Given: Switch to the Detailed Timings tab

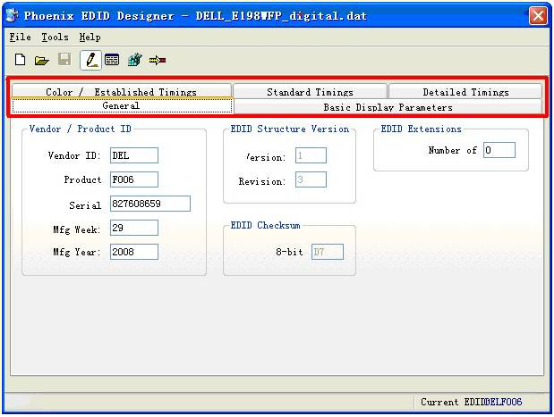Looking at the screenshot, I should (465, 92).
